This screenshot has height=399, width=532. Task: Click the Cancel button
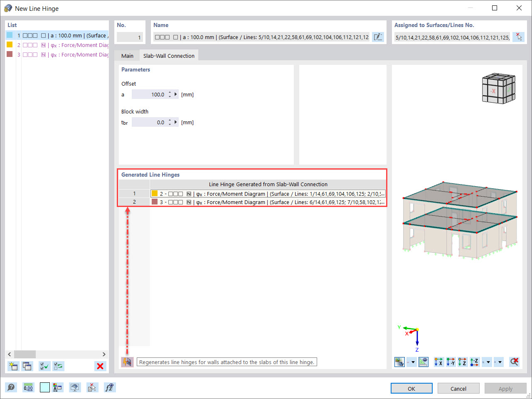(x=458, y=389)
